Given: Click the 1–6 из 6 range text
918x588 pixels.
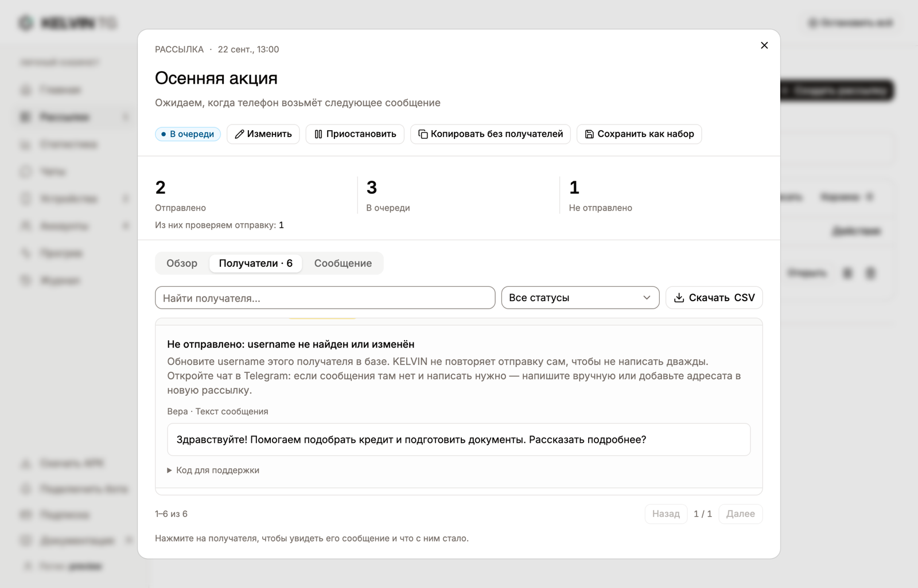Looking at the screenshot, I should [x=171, y=514].
